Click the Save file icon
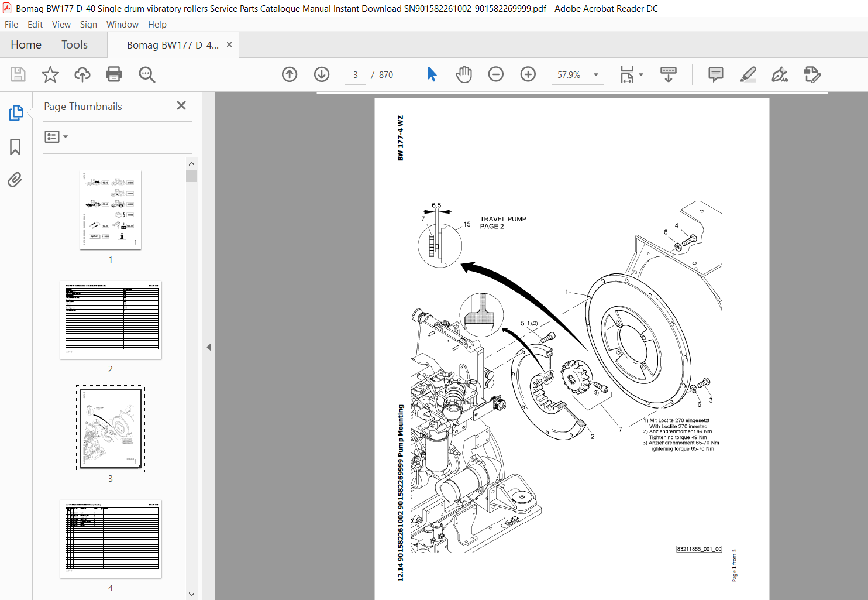 (18, 74)
